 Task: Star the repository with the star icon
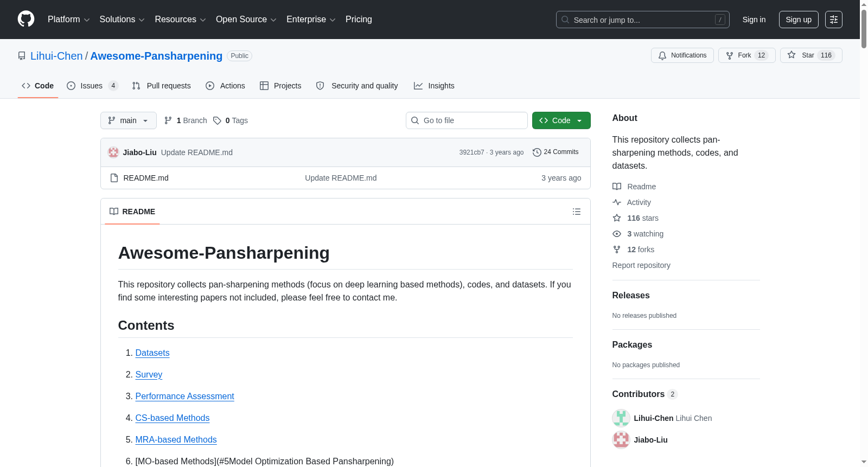[792, 55]
